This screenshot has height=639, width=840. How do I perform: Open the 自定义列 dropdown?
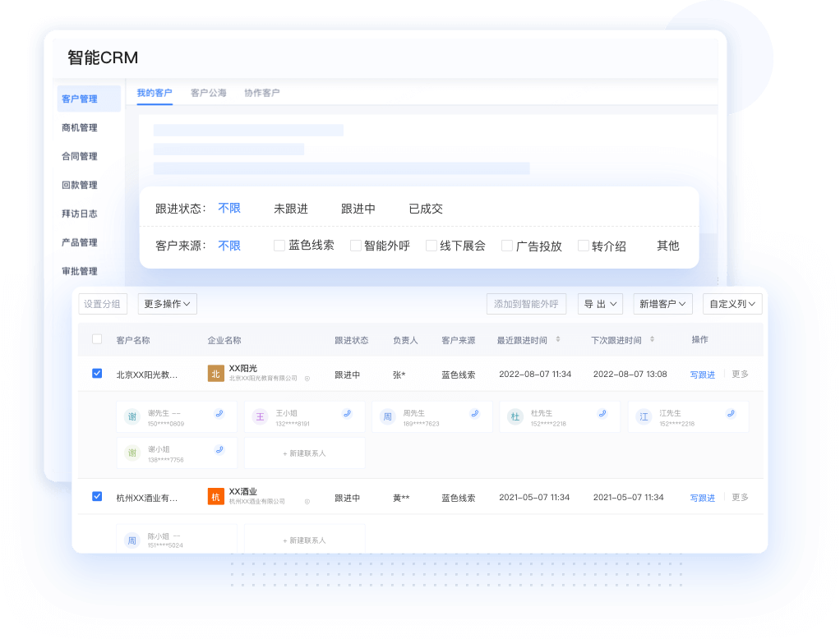click(x=732, y=303)
